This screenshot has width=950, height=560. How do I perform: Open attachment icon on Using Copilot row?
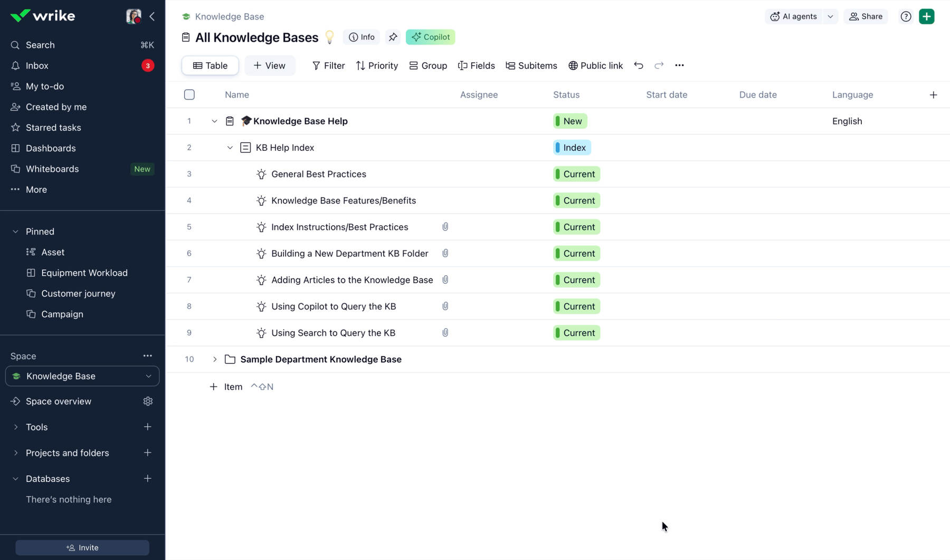(445, 306)
